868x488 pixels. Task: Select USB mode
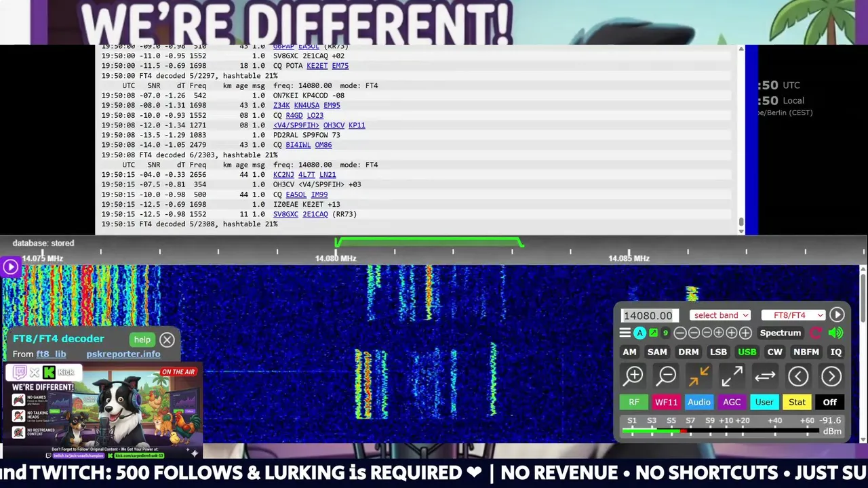click(747, 352)
